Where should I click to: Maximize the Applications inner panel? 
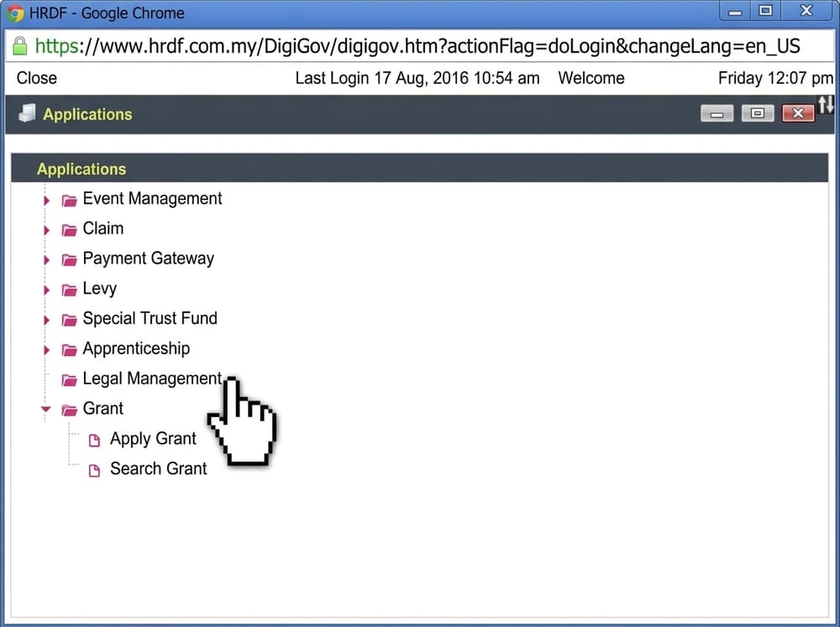coord(758,113)
